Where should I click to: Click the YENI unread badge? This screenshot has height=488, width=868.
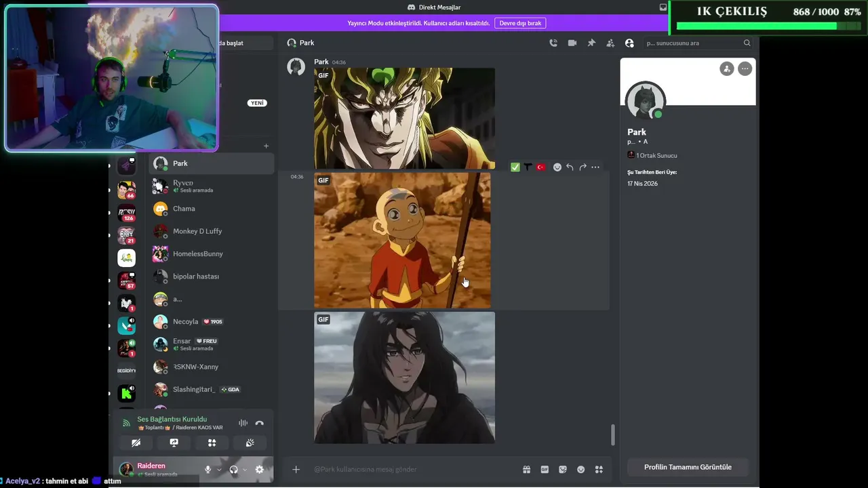(258, 103)
